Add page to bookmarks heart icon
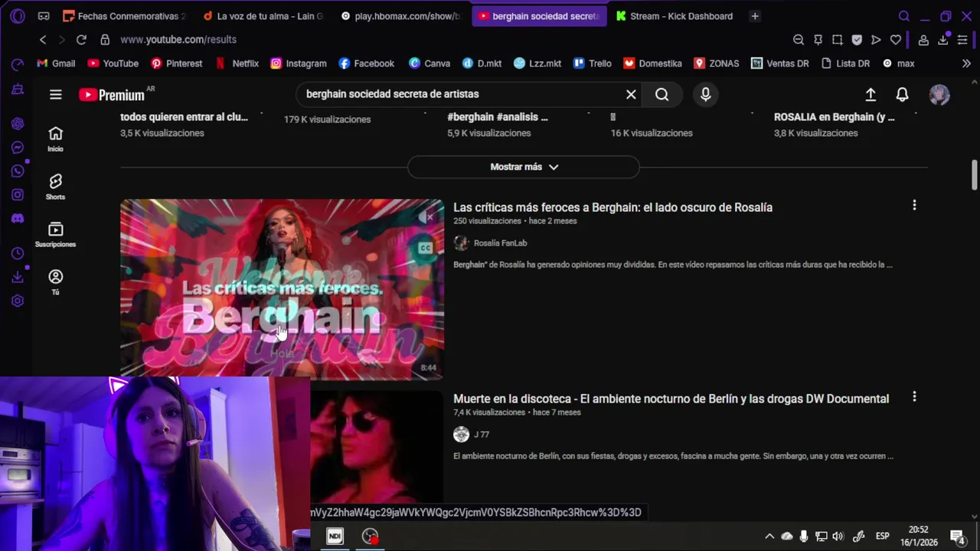 [x=895, y=40]
